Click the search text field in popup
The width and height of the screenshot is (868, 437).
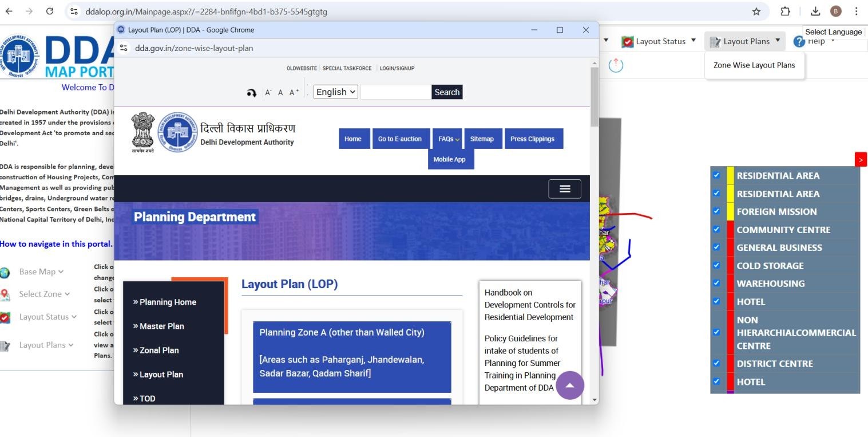click(396, 92)
